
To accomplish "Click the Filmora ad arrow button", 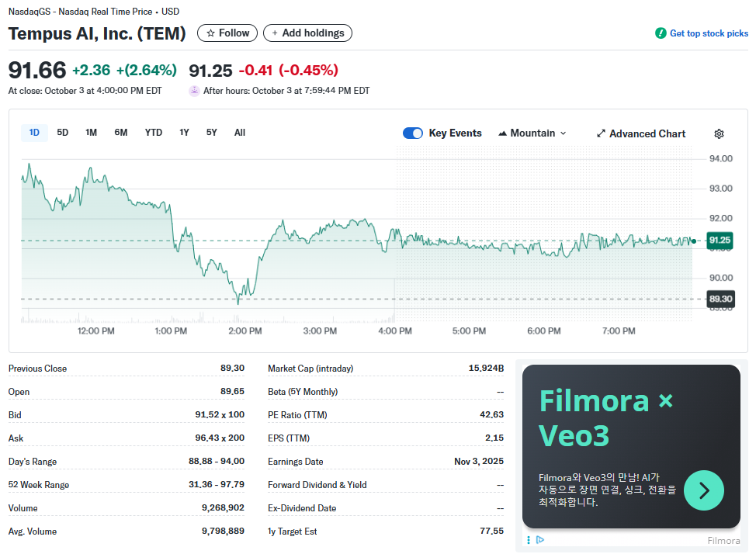I will [703, 490].
